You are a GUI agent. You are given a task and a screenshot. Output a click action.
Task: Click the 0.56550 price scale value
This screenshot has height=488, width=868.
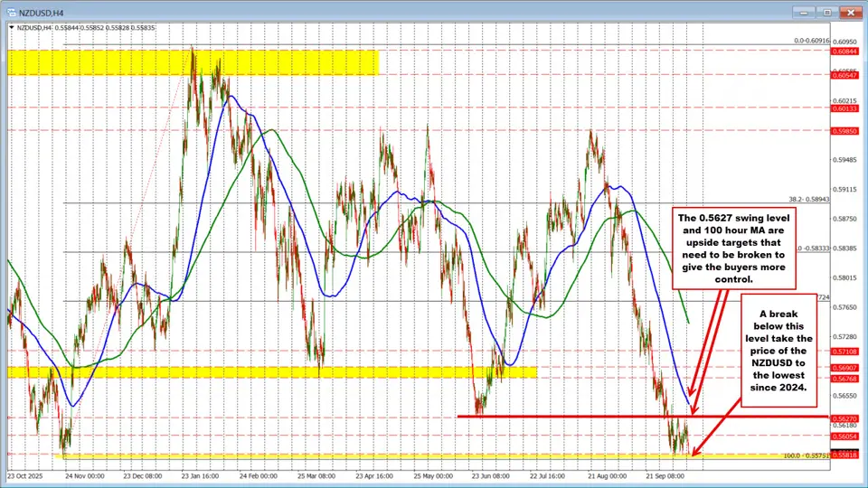[x=844, y=396]
